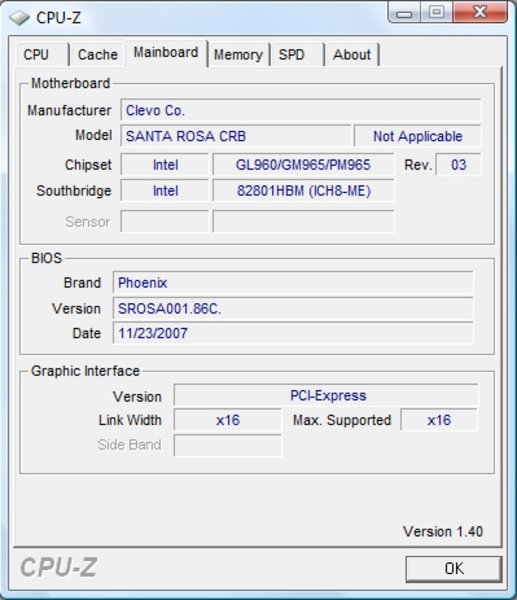This screenshot has width=517, height=600.
Task: Click the chipset field GL960/GM965/PM965
Action: click(303, 165)
